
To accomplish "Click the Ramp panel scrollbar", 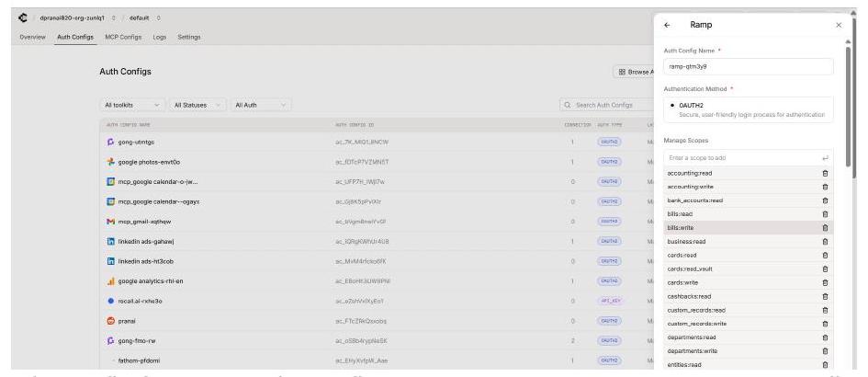I will pos(848,106).
